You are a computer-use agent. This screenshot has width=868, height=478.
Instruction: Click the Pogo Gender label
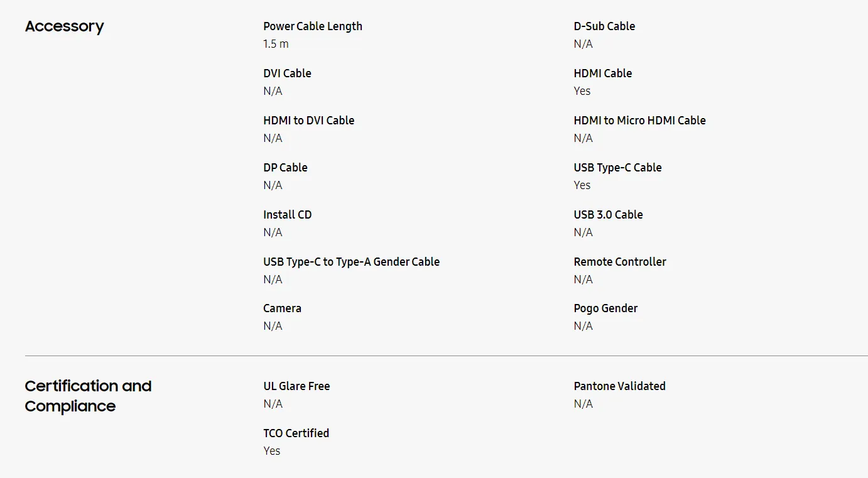pos(605,308)
